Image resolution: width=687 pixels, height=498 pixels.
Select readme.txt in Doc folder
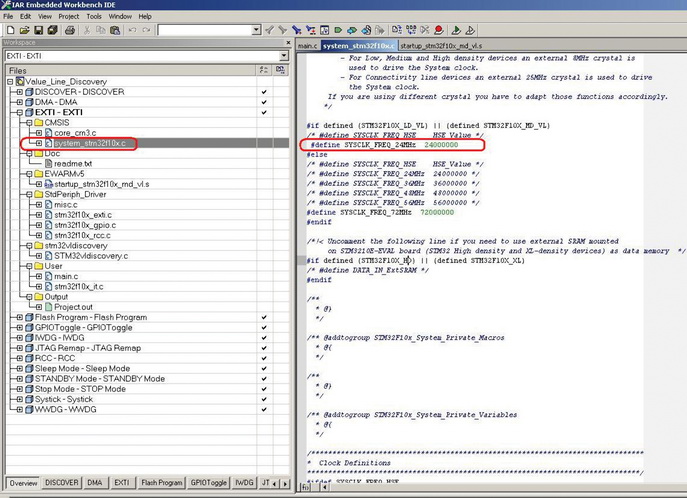[73, 164]
